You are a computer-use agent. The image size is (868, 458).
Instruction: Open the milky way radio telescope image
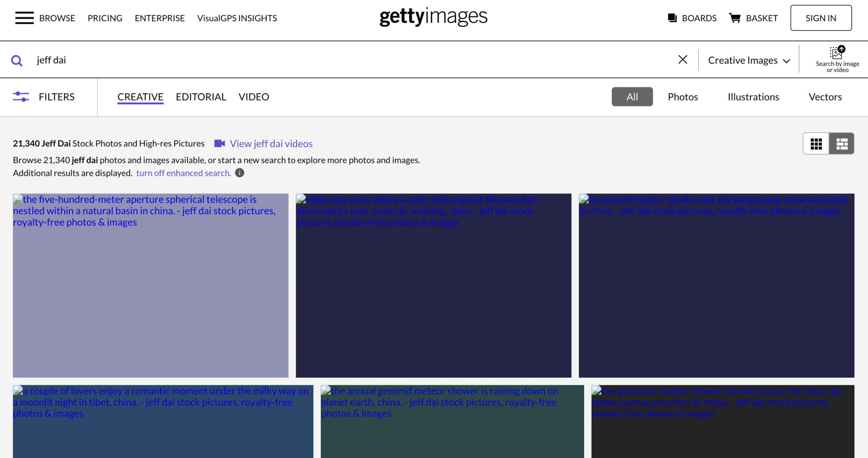434,285
